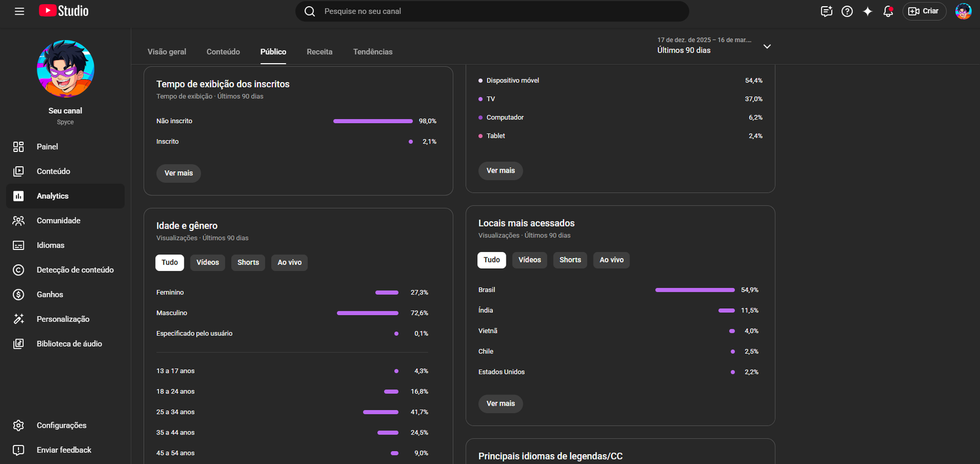Click Ver mais under Tempo de exibição dos inscritos
980x464 pixels.
pos(178,173)
